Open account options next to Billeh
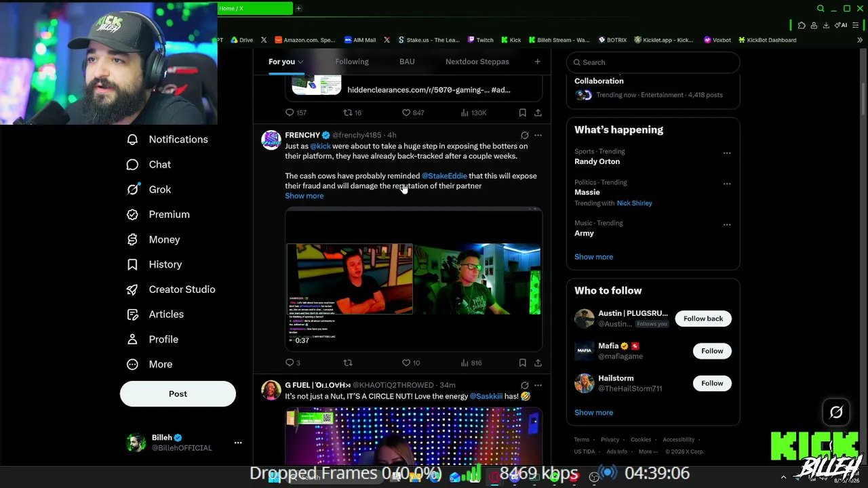Viewport: 868px width, 488px height. (238, 443)
